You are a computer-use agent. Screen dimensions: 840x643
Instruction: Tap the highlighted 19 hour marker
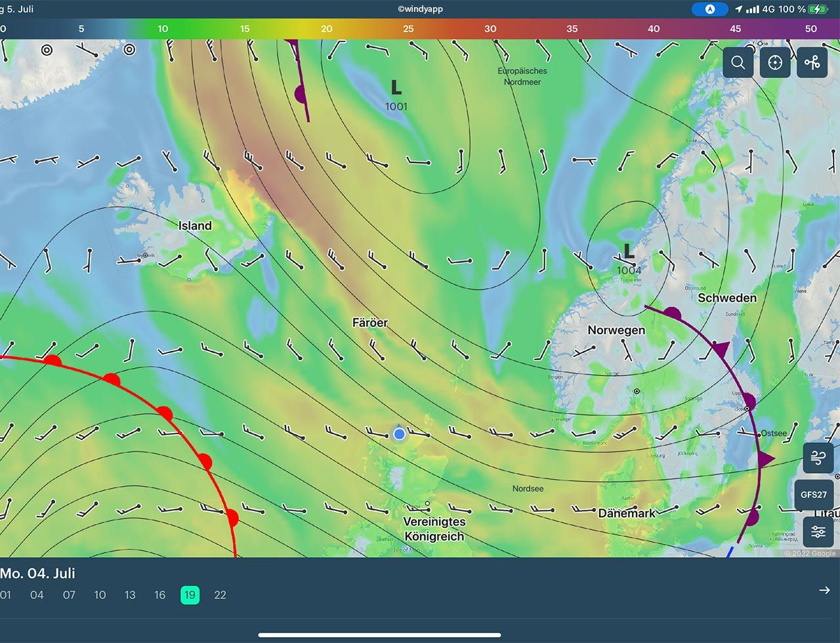tap(190, 595)
